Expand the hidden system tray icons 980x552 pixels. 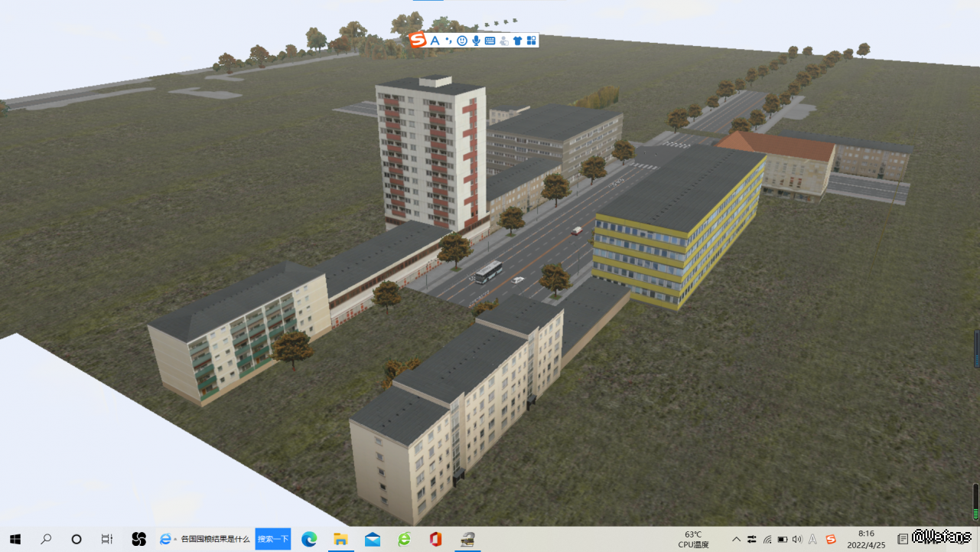click(736, 539)
